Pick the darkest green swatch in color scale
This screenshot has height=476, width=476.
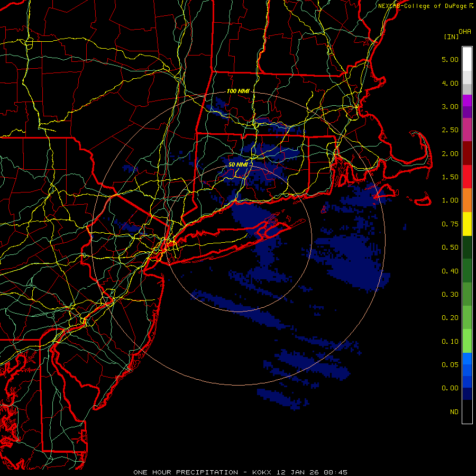467,248
